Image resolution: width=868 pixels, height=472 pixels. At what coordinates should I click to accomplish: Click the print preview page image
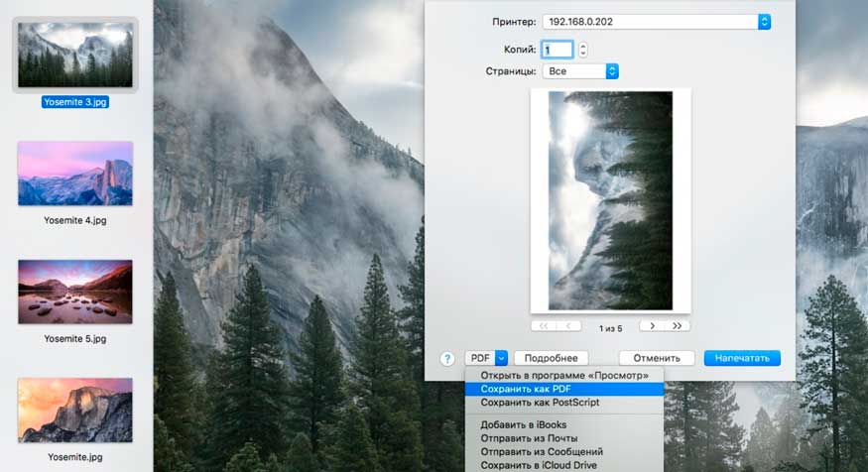tap(611, 200)
